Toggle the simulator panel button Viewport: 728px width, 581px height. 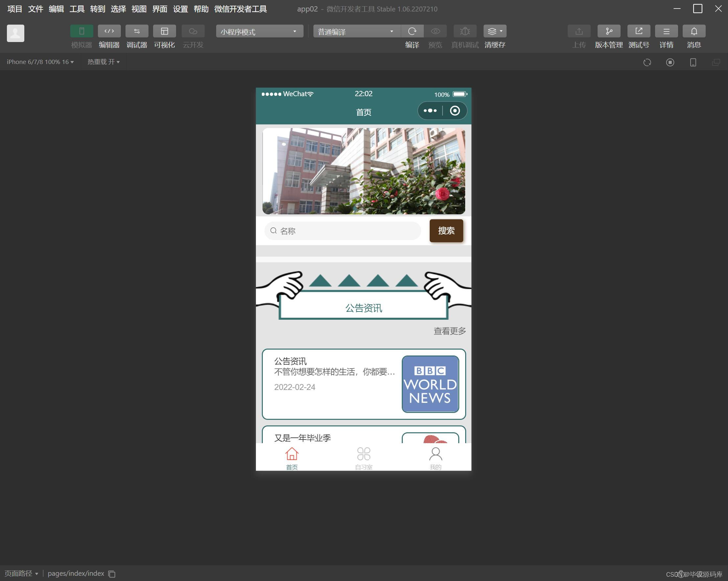(x=81, y=31)
